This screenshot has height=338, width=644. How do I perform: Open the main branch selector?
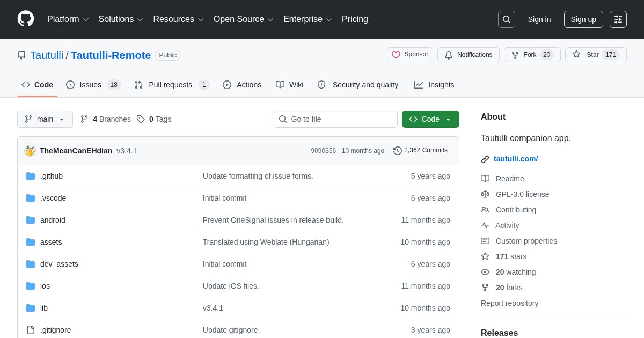point(45,119)
